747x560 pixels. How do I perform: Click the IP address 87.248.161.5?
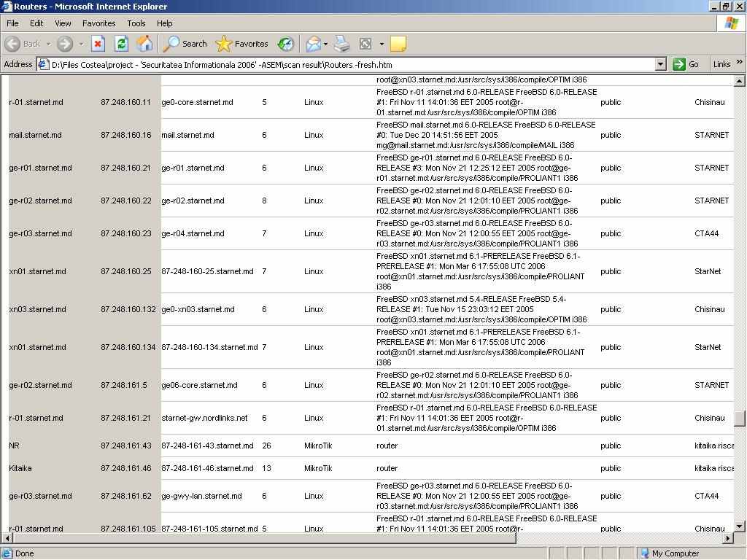tap(124, 385)
